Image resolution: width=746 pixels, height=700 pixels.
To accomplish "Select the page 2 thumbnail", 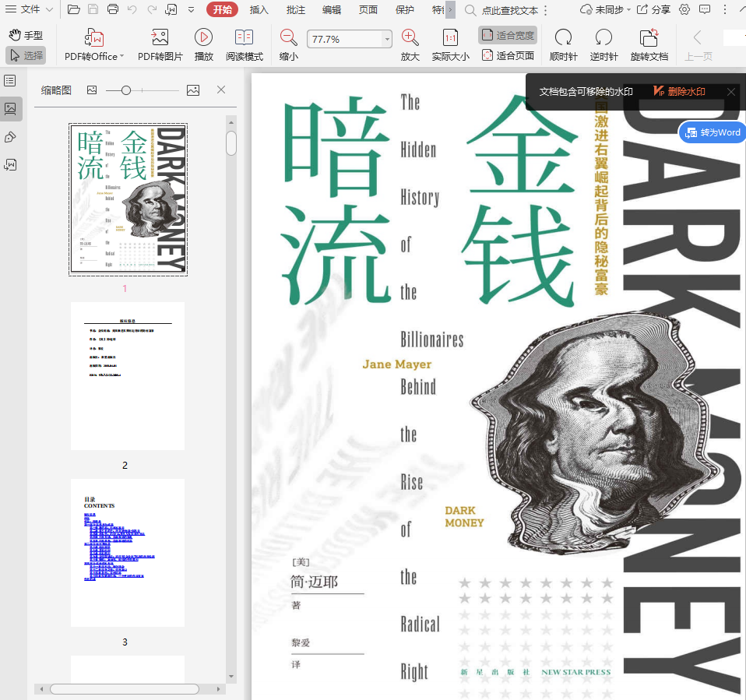I will [x=128, y=375].
